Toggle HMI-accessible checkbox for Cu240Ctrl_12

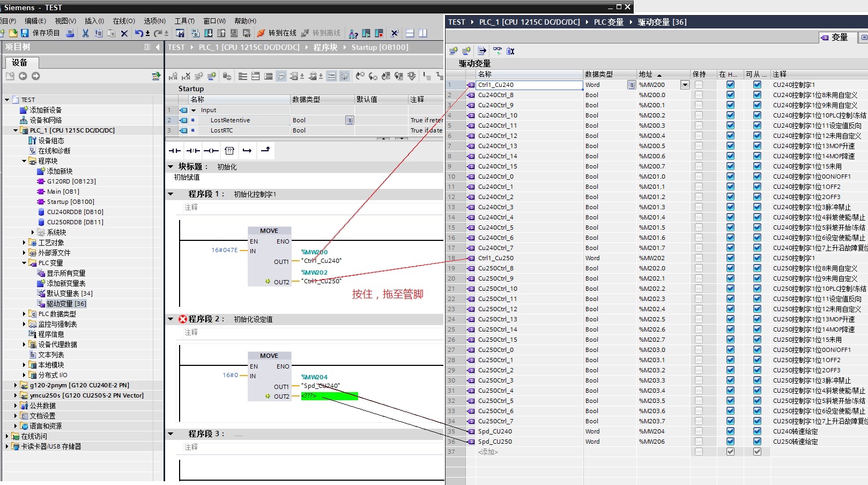(757, 136)
